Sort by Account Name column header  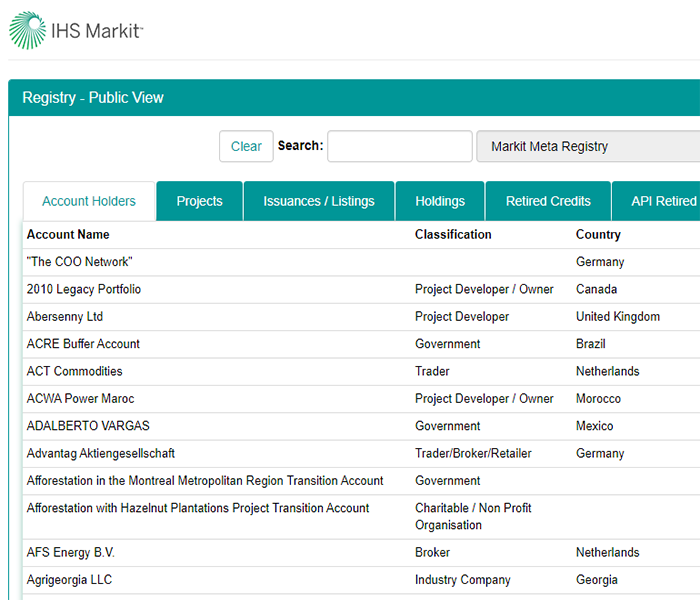pos(68,234)
